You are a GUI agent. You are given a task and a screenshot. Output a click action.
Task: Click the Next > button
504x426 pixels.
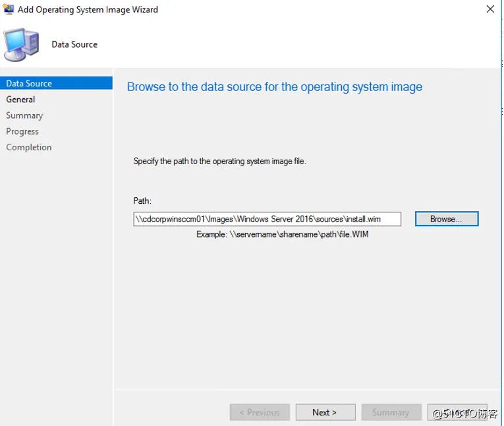(x=325, y=412)
